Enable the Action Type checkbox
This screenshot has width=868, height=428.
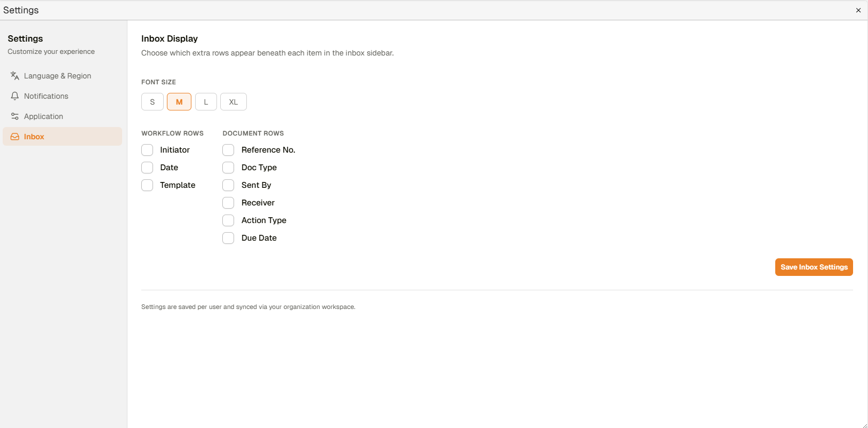point(228,220)
